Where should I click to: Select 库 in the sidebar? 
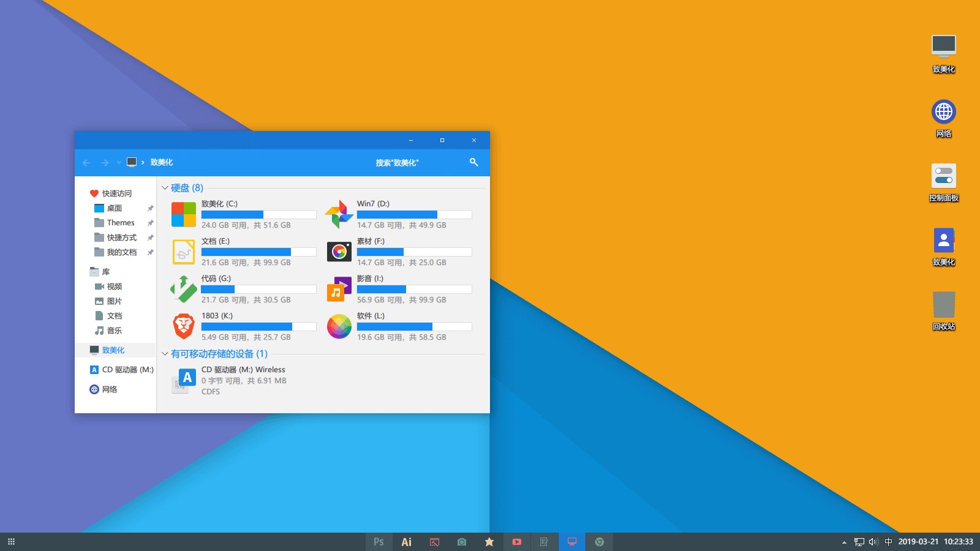click(x=100, y=272)
